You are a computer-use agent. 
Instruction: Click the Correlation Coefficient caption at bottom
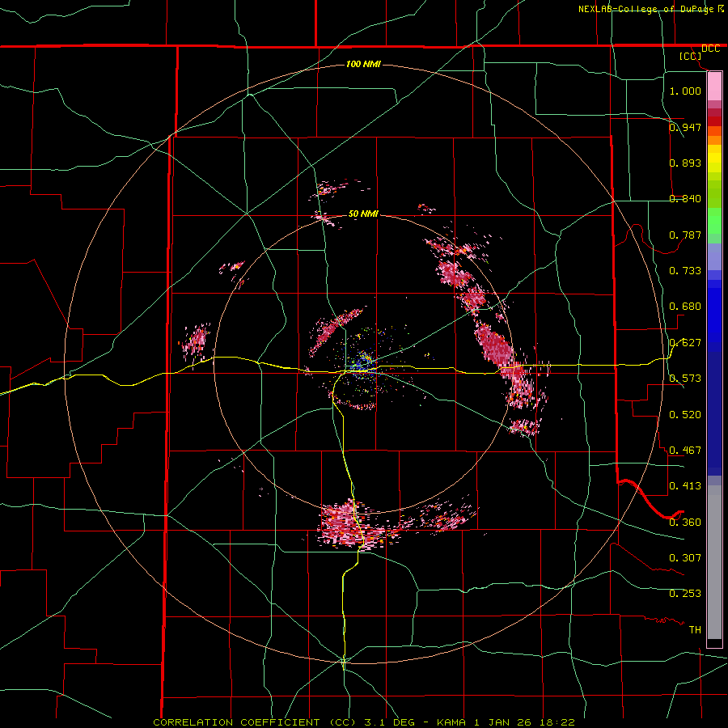364,722
